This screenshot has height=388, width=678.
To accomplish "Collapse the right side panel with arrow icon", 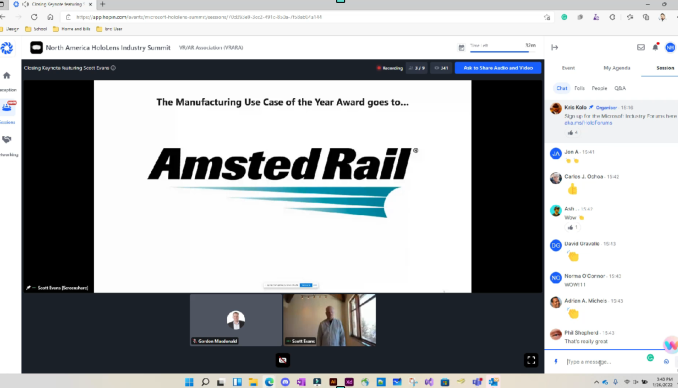I will pyautogui.click(x=555, y=47).
